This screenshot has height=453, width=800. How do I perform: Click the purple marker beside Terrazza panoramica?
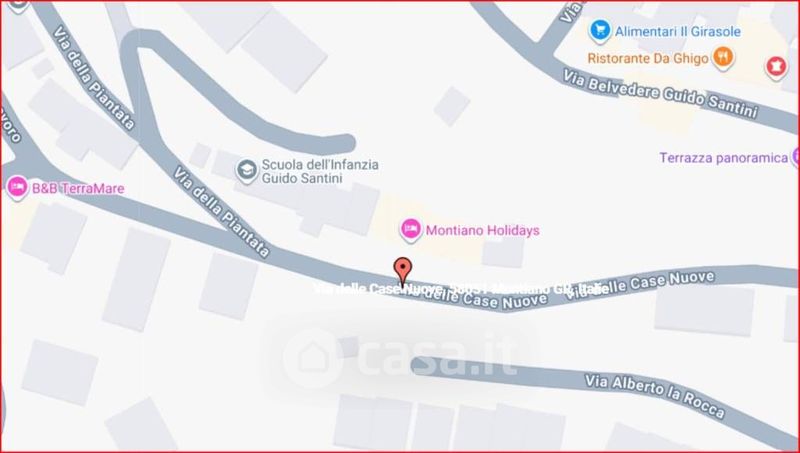coord(796,157)
